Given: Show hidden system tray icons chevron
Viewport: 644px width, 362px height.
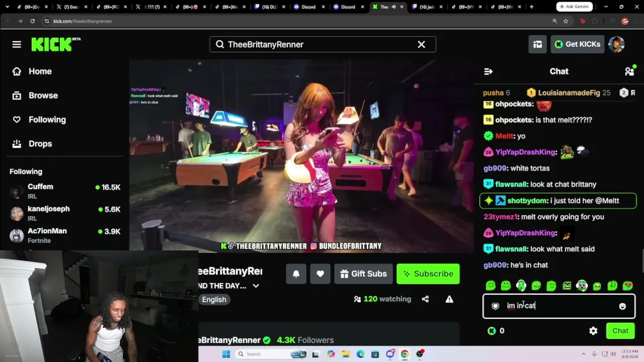Looking at the screenshot, I should click(x=584, y=354).
